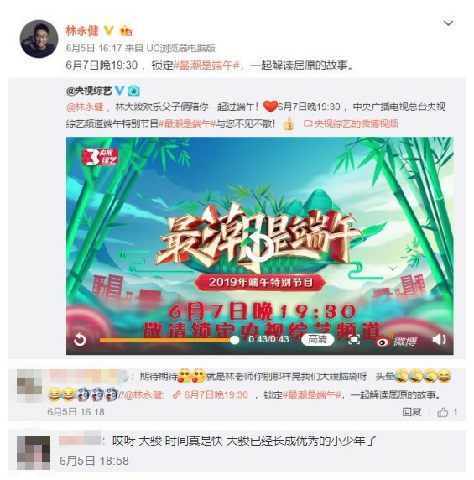Viewport: 474px width, 480px height.
Task: Open @林永健 mention in quoted post
Action: pos(85,107)
